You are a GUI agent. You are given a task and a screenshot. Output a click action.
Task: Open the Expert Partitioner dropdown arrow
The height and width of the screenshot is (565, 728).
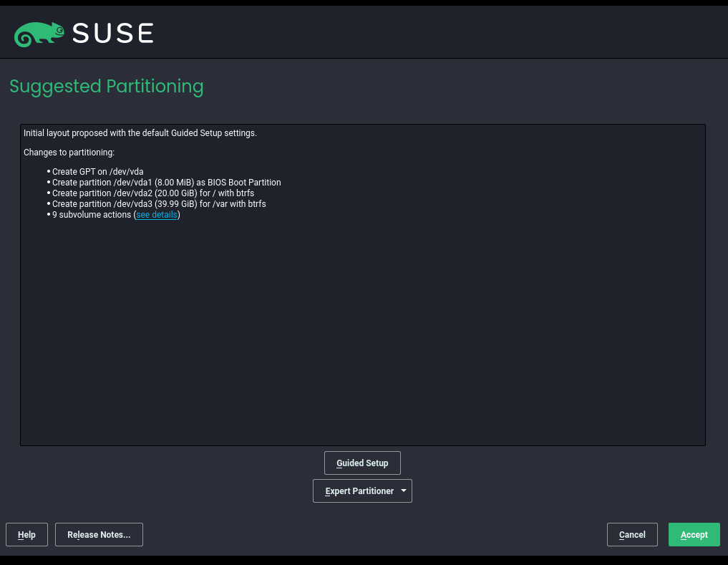pyautogui.click(x=403, y=491)
